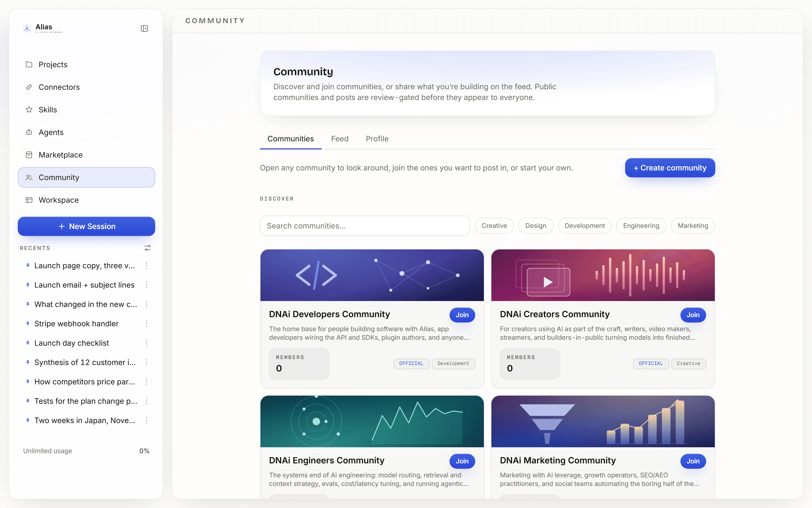Image resolution: width=812 pixels, height=508 pixels.
Task: Open options menu for Tests for the plan change
Action: tap(147, 401)
